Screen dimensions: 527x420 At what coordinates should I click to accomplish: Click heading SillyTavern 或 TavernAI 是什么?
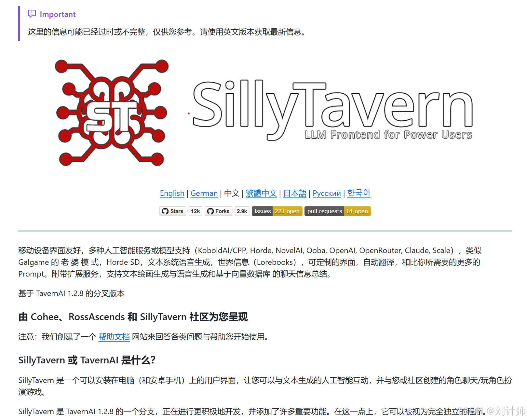87,360
